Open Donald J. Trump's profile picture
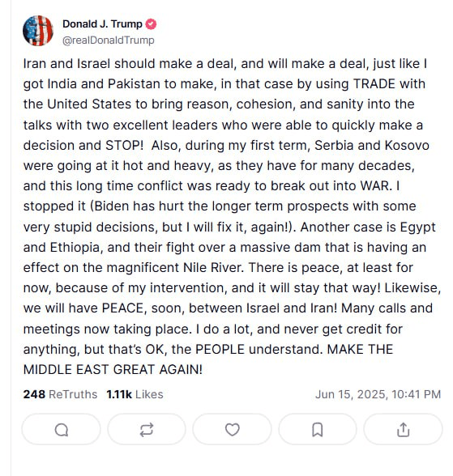 [38, 31]
